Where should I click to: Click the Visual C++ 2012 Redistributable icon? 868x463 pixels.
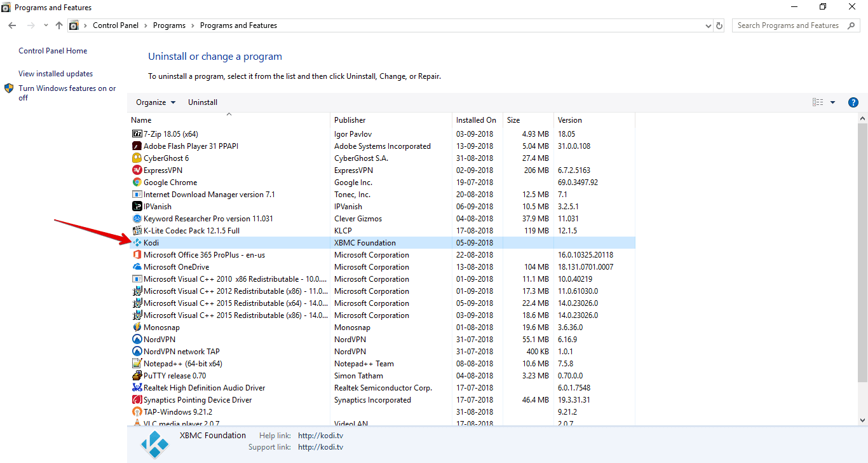click(x=137, y=291)
